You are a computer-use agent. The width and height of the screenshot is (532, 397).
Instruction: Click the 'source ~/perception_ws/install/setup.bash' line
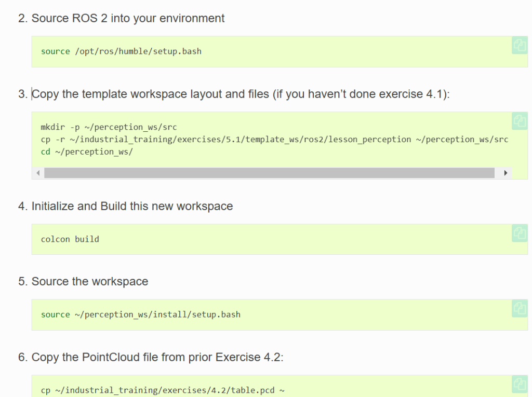point(140,314)
